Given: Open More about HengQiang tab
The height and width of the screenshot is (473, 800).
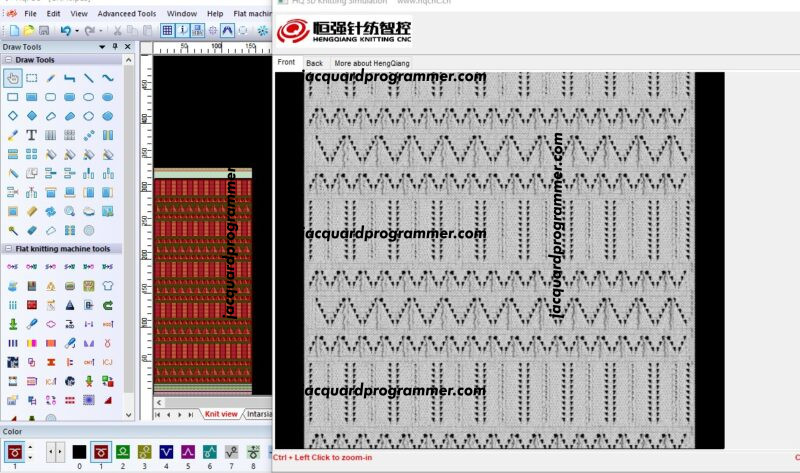Looking at the screenshot, I should [x=372, y=63].
